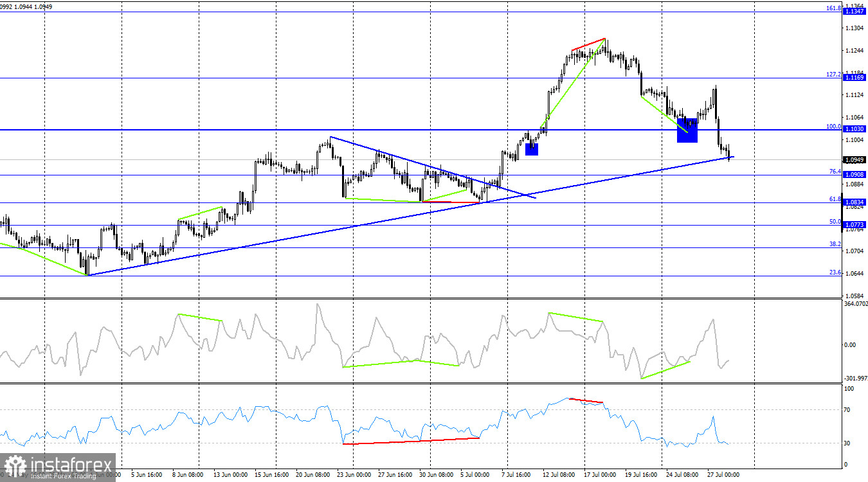Click the 1.1064 price axis value

coord(855,118)
